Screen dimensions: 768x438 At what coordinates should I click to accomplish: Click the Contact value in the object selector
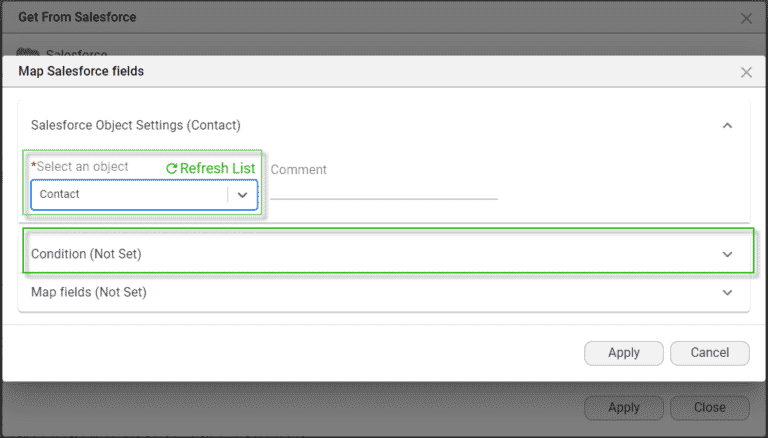click(60, 194)
